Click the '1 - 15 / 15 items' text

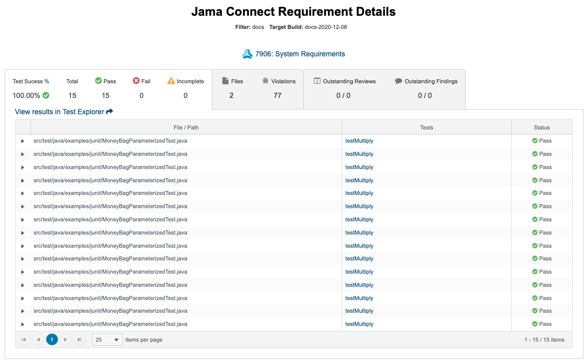point(544,340)
